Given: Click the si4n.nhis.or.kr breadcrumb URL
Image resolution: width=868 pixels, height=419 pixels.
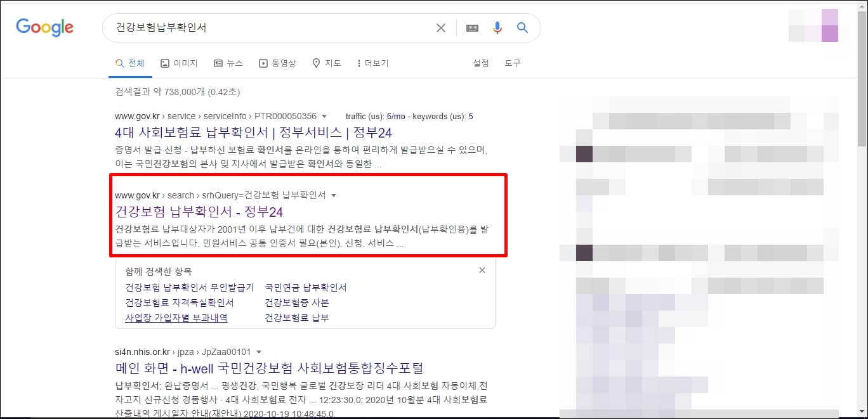Looking at the screenshot, I should click(183, 352).
